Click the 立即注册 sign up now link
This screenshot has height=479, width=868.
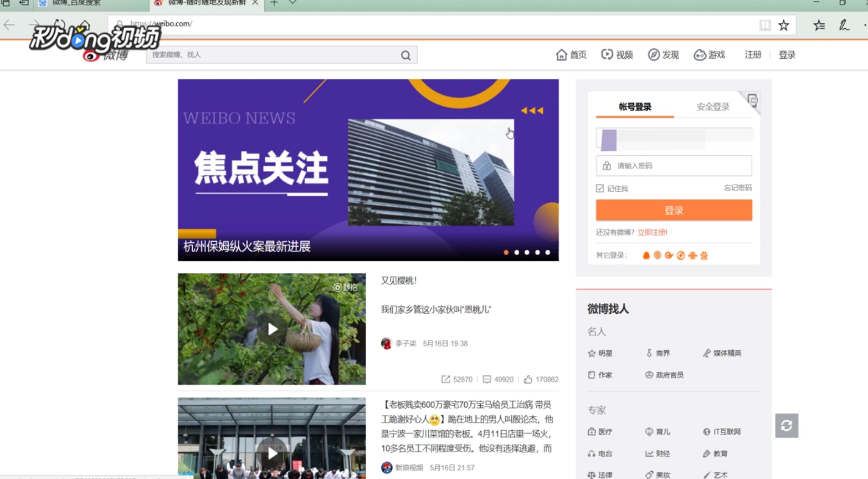pos(653,232)
